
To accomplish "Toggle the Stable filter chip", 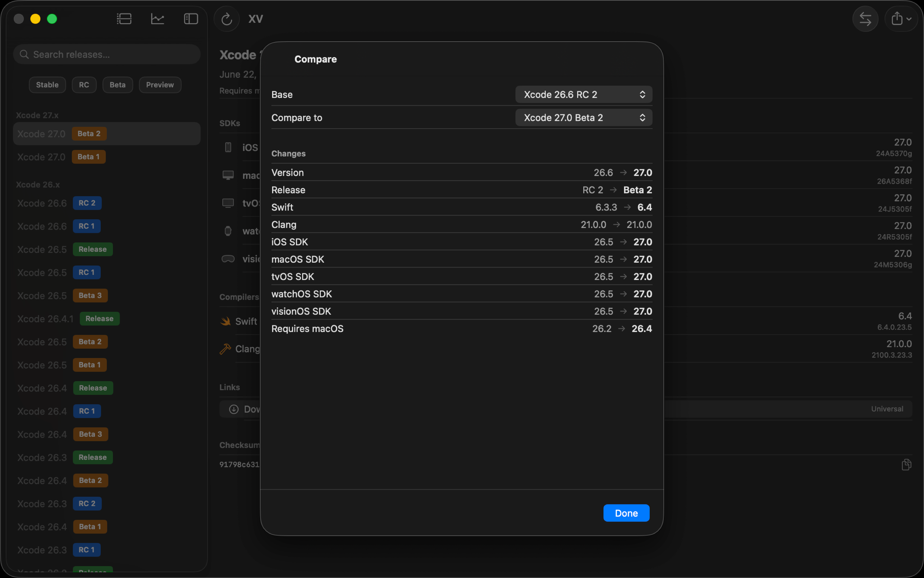I will (47, 85).
